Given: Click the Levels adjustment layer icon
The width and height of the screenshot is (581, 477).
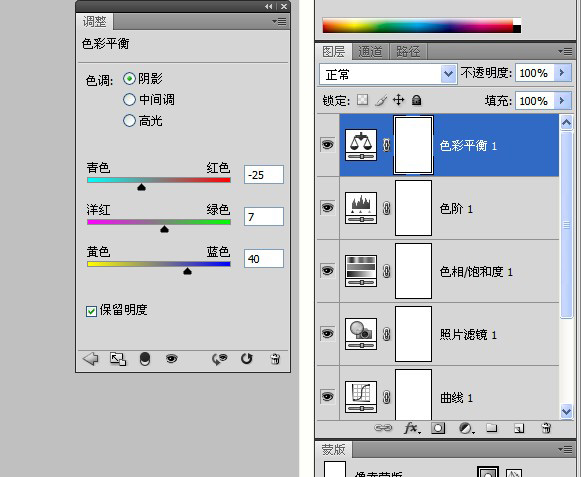Looking at the screenshot, I should [x=361, y=208].
